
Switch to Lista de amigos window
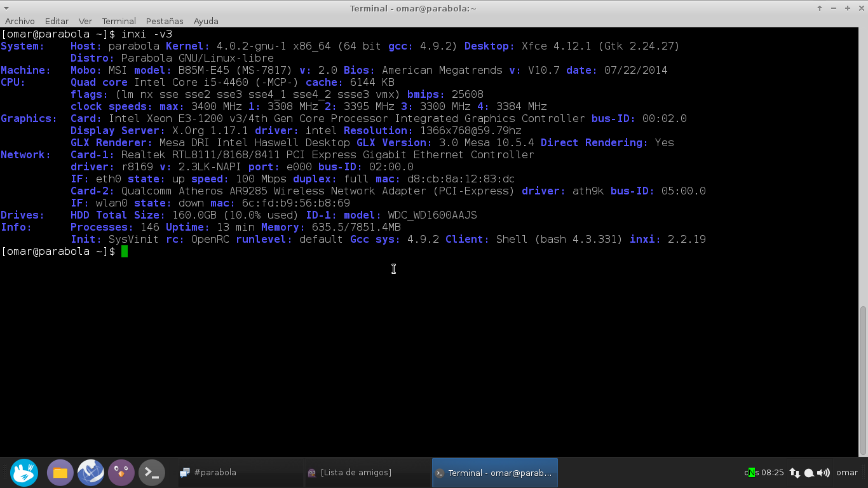click(367, 473)
